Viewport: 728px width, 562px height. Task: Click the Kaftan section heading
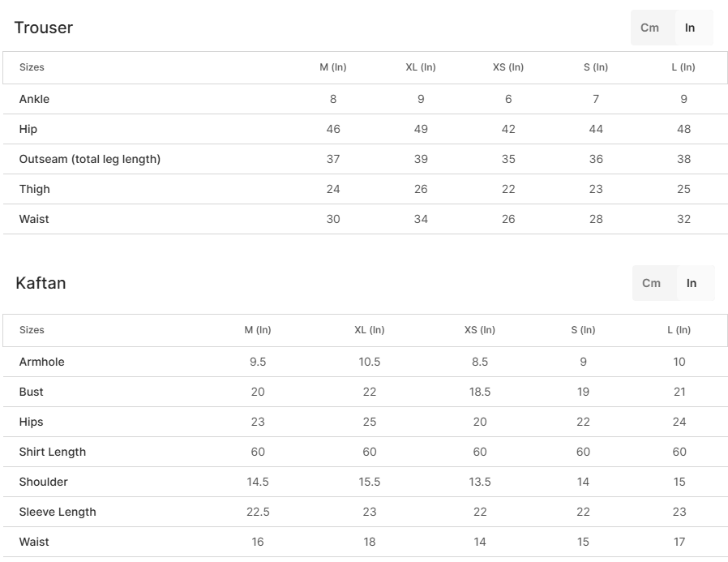(x=41, y=283)
